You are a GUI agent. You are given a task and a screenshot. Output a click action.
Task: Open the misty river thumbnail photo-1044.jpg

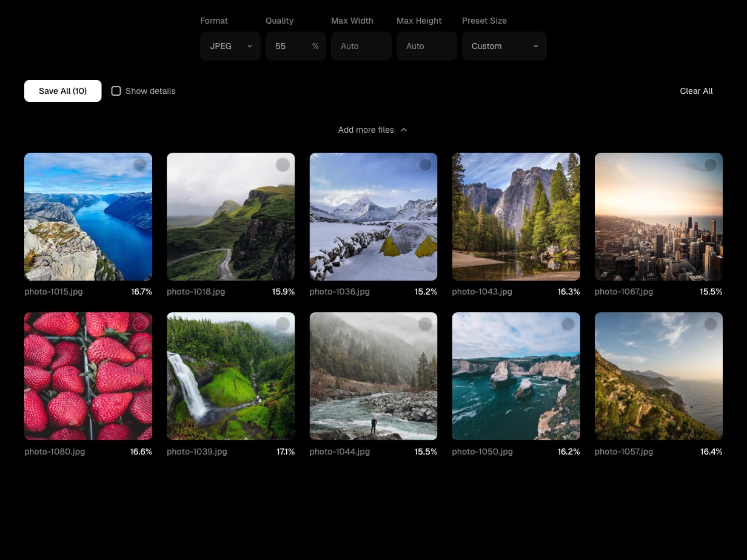coord(373,376)
